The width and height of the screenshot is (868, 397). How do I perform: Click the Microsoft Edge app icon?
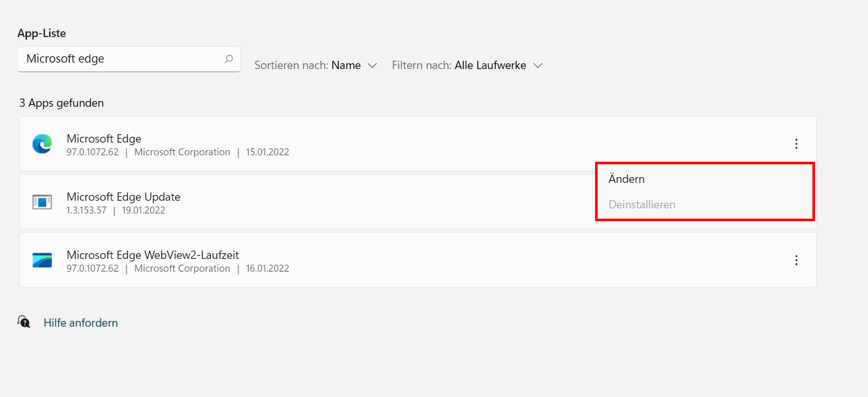click(x=42, y=144)
